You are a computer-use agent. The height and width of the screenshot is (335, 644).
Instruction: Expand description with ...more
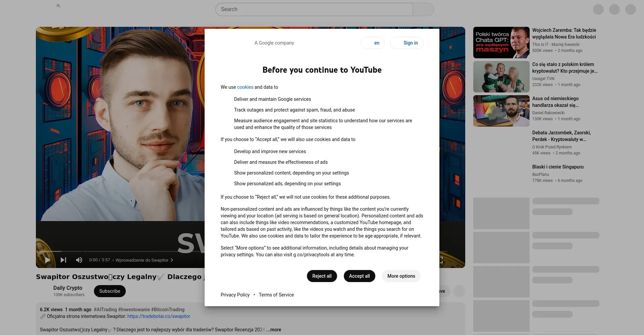[274, 330]
